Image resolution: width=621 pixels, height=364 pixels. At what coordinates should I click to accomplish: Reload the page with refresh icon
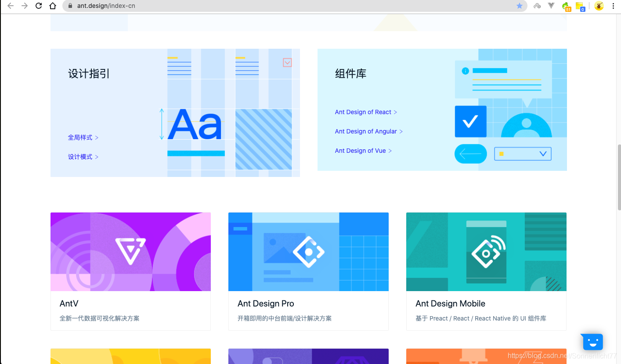tap(39, 6)
